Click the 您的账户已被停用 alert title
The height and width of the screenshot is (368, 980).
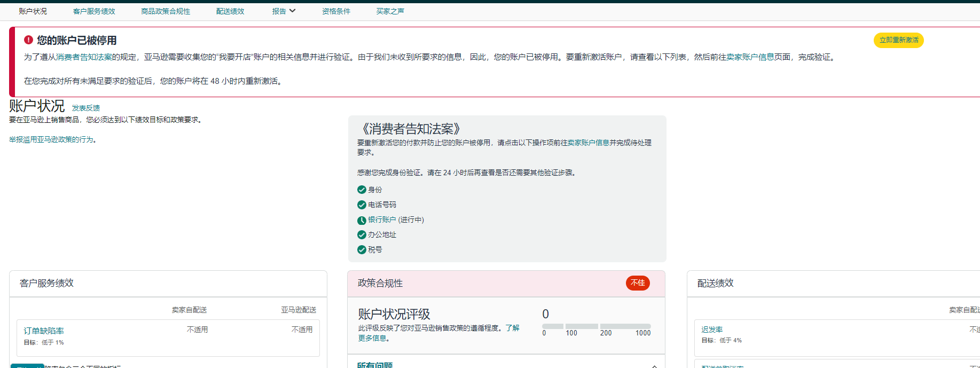tap(77, 41)
